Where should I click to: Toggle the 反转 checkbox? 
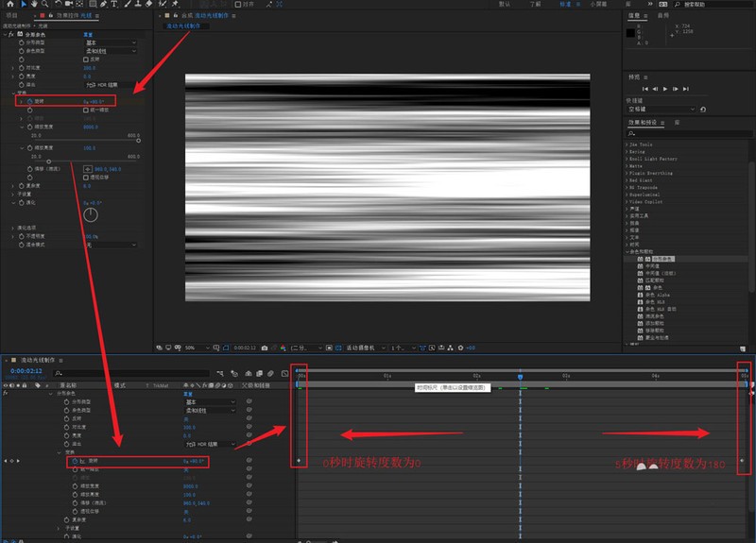pyautogui.click(x=86, y=59)
